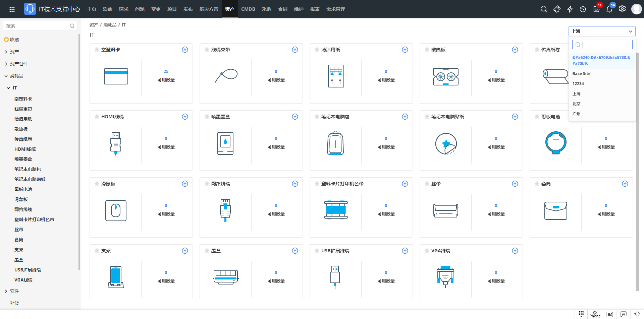
Task: Click the plus icon on HDMI线缆 card
Action: tap(185, 117)
